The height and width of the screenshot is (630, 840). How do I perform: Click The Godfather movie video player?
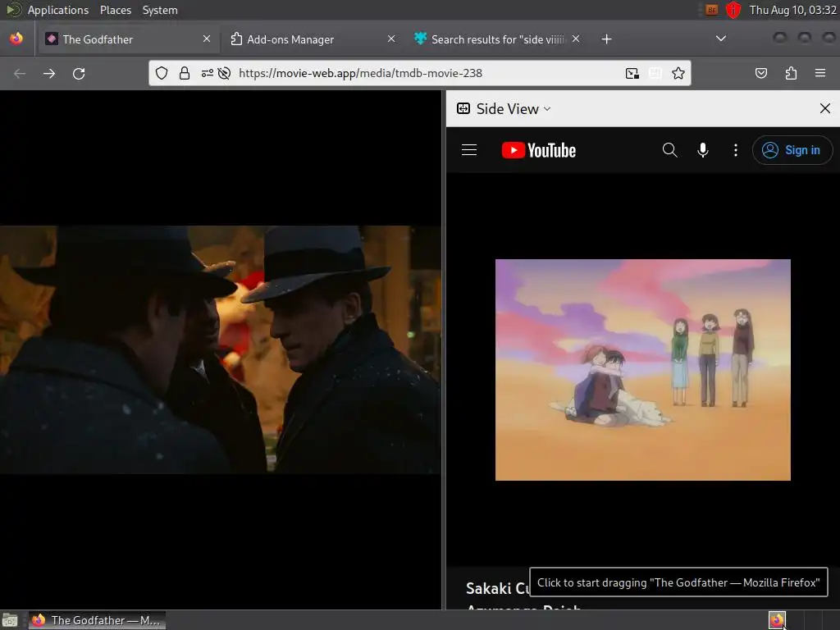(221, 349)
